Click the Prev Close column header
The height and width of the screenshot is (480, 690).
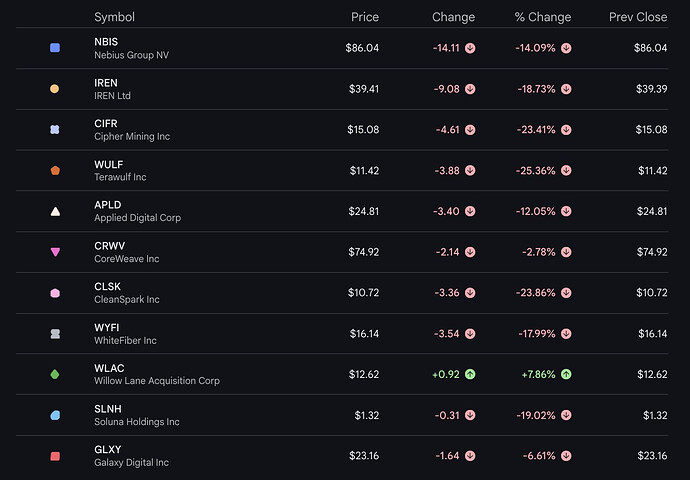point(637,17)
